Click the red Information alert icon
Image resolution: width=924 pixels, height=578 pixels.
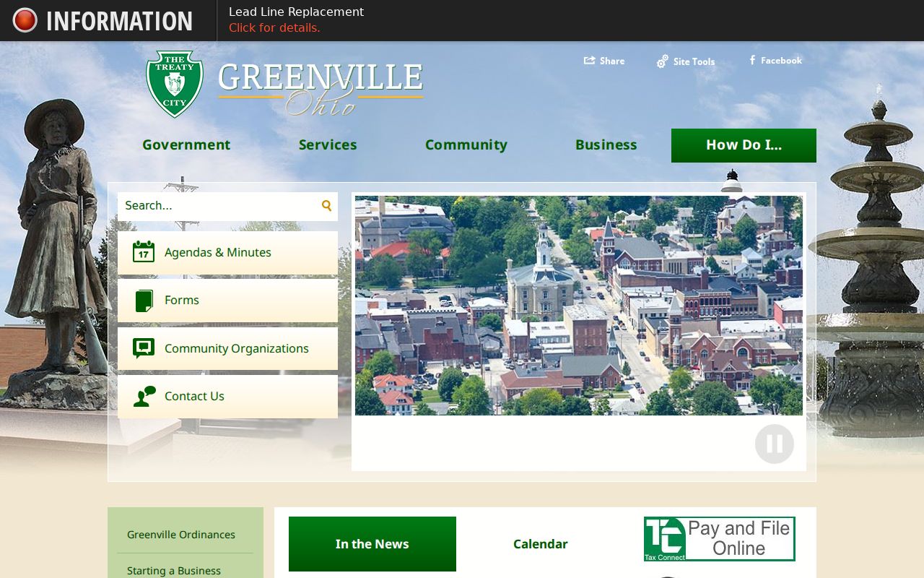[x=25, y=20]
